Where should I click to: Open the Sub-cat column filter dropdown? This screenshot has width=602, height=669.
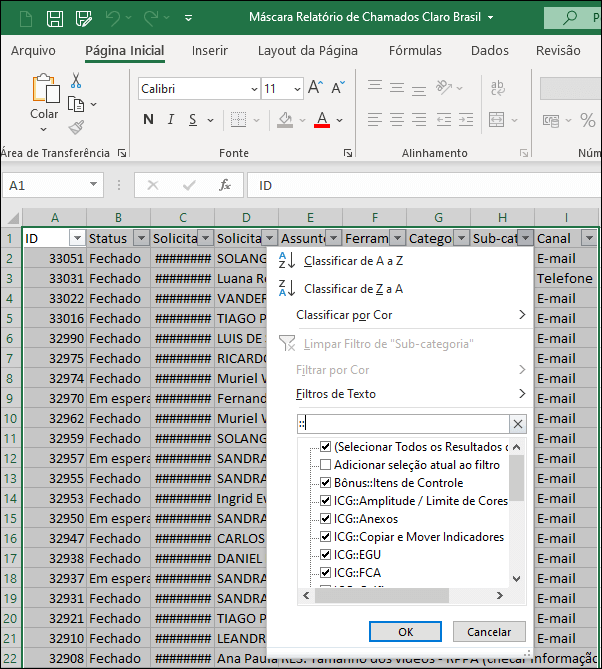525,238
